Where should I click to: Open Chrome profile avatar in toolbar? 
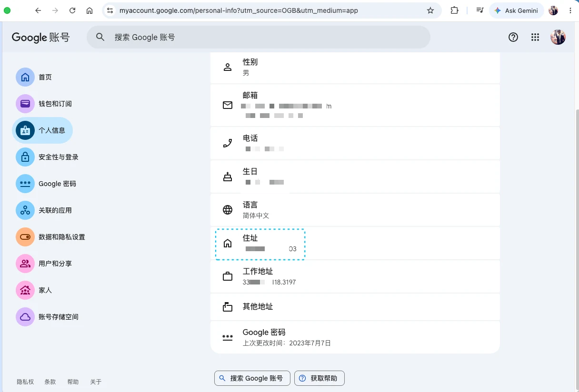coord(553,10)
